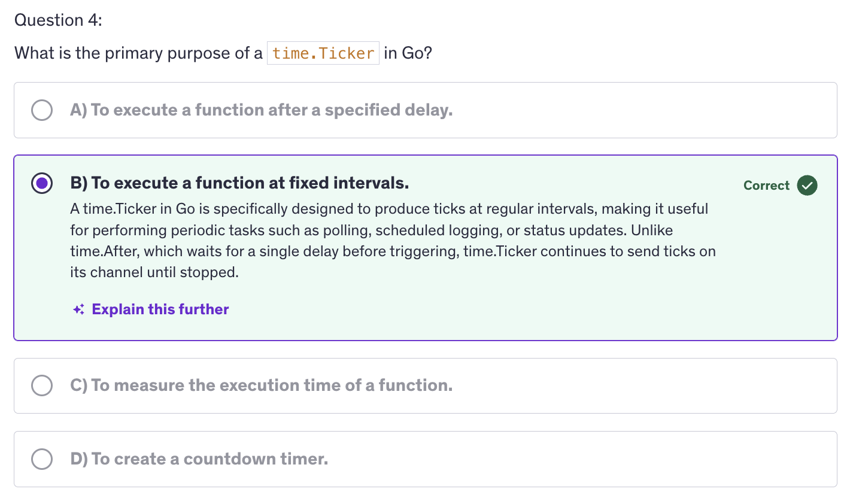Pick the radio button for option D
Screen dimensions: 850x504
tap(42, 459)
